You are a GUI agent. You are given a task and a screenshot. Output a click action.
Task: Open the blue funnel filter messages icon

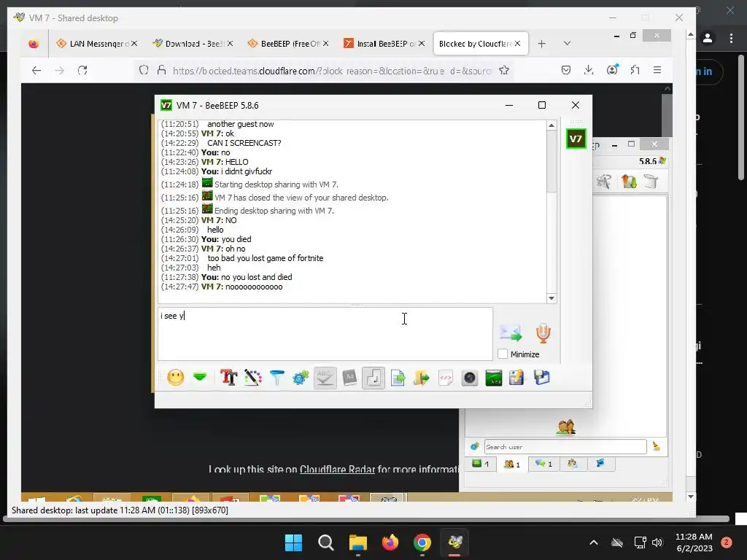coord(276,378)
